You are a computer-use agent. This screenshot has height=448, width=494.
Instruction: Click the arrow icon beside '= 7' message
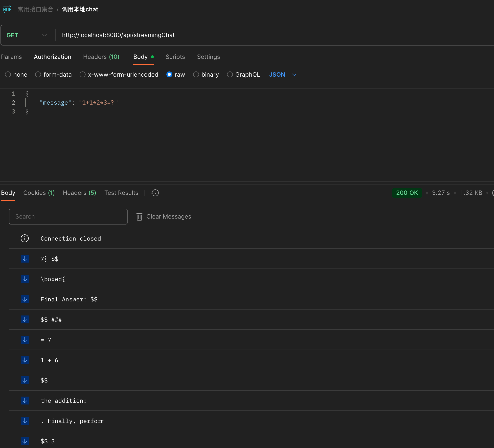click(25, 340)
